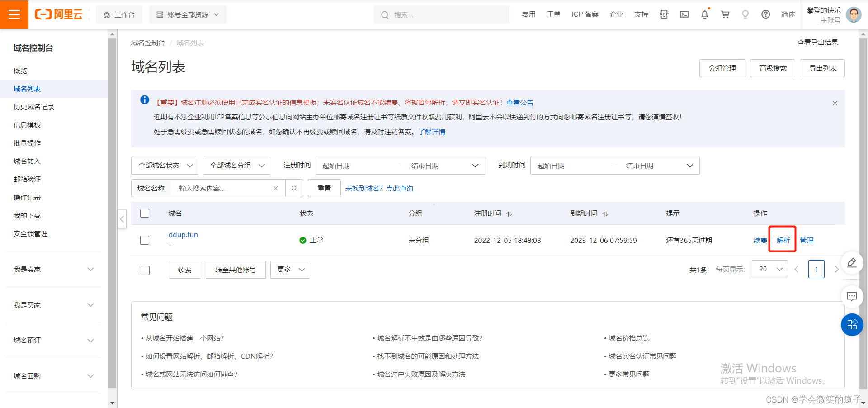Open registration time date range picker
868x408 pixels.
(x=400, y=166)
